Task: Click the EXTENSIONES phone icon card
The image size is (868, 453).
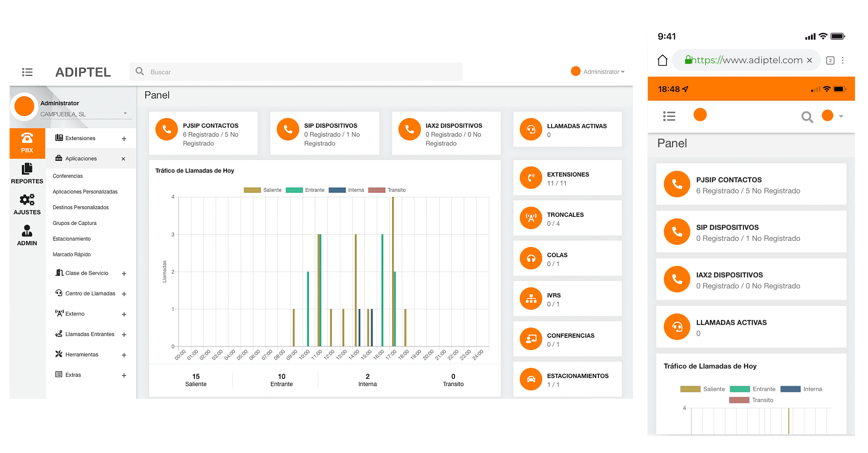Action: pyautogui.click(x=531, y=178)
